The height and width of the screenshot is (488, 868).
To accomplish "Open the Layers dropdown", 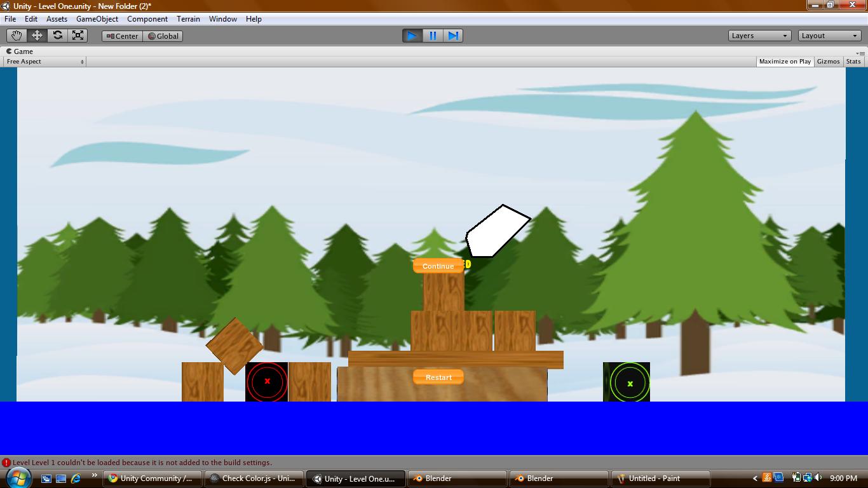I will pyautogui.click(x=759, y=36).
